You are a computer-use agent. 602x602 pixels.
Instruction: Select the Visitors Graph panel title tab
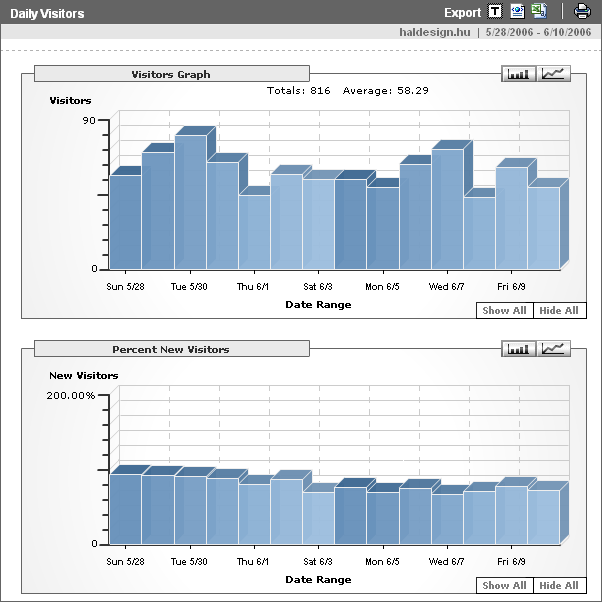[171, 74]
